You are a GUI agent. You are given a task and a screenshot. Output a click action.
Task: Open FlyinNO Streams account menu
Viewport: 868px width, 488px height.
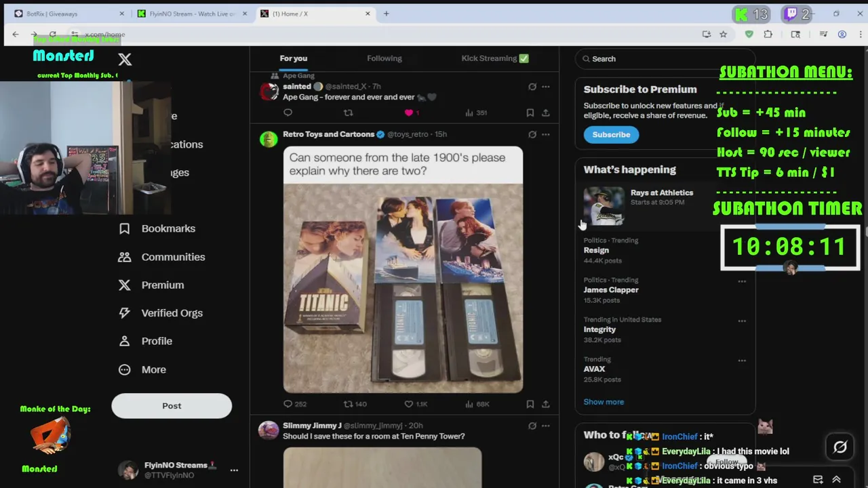tap(178, 470)
